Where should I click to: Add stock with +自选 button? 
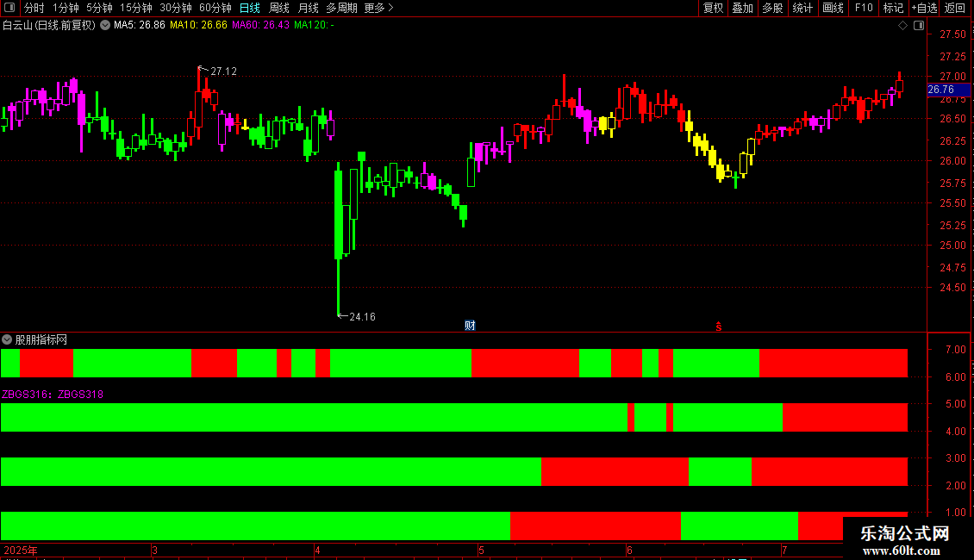pyautogui.click(x=924, y=8)
